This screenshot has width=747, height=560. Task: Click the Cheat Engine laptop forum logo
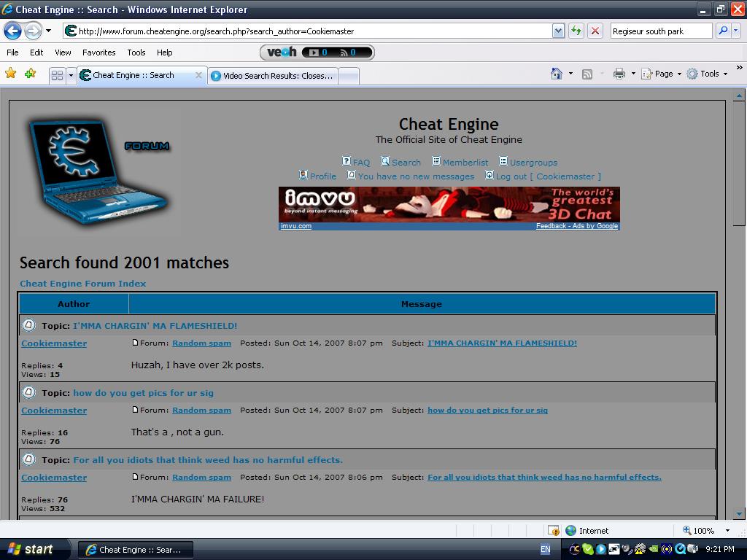[x=98, y=170]
